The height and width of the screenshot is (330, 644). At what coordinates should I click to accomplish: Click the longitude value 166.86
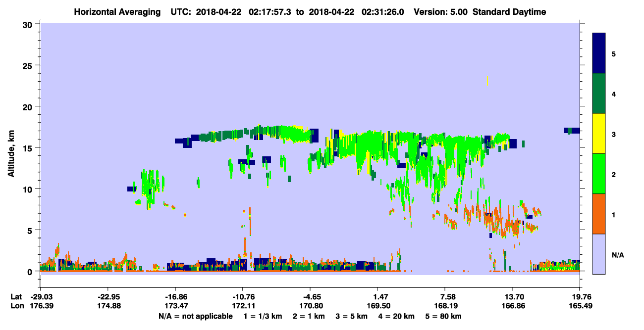pyautogui.click(x=512, y=306)
